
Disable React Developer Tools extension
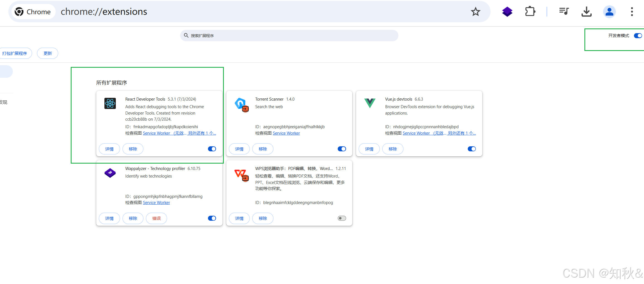(x=212, y=149)
